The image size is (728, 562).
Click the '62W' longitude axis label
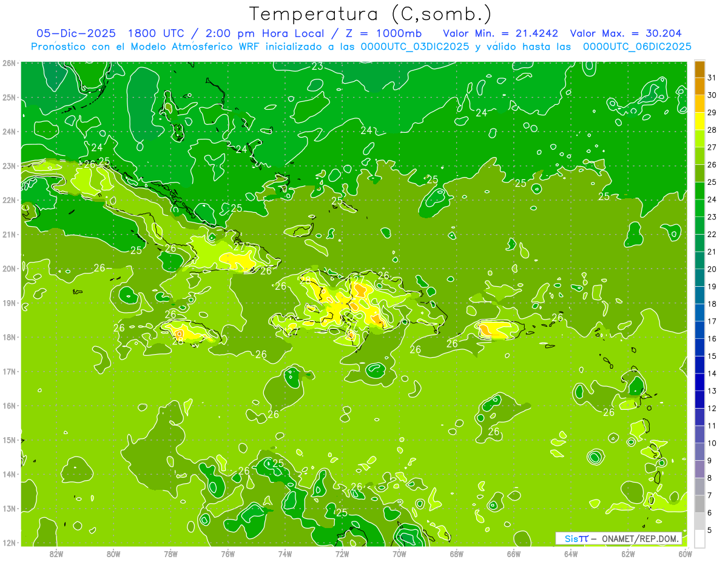pyautogui.click(x=629, y=553)
